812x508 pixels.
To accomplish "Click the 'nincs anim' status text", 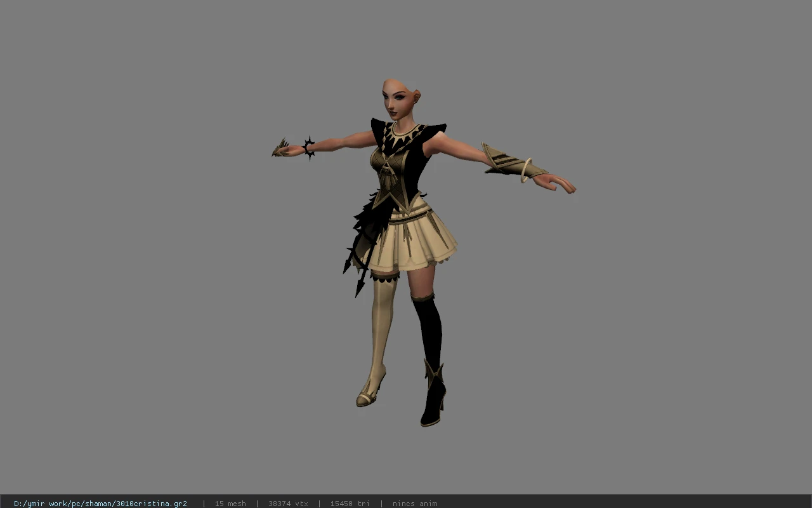I will click(x=415, y=504).
